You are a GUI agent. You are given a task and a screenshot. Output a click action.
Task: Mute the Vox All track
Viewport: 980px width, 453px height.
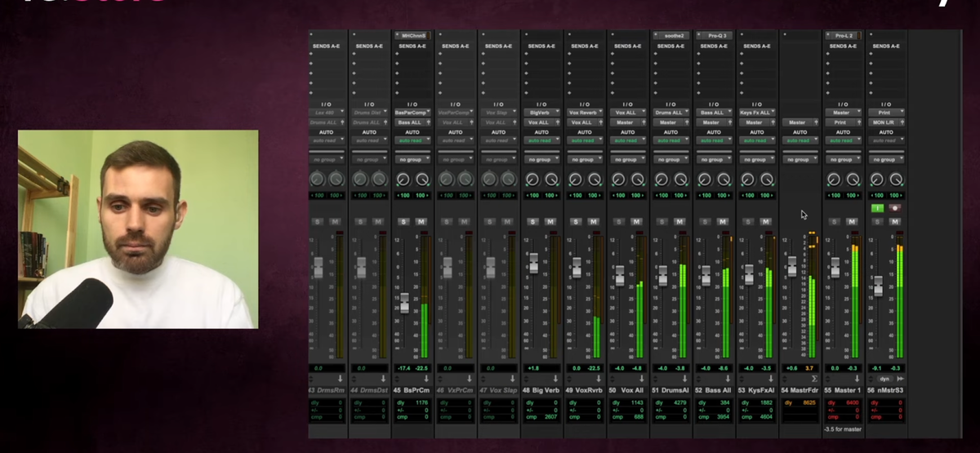[636, 222]
